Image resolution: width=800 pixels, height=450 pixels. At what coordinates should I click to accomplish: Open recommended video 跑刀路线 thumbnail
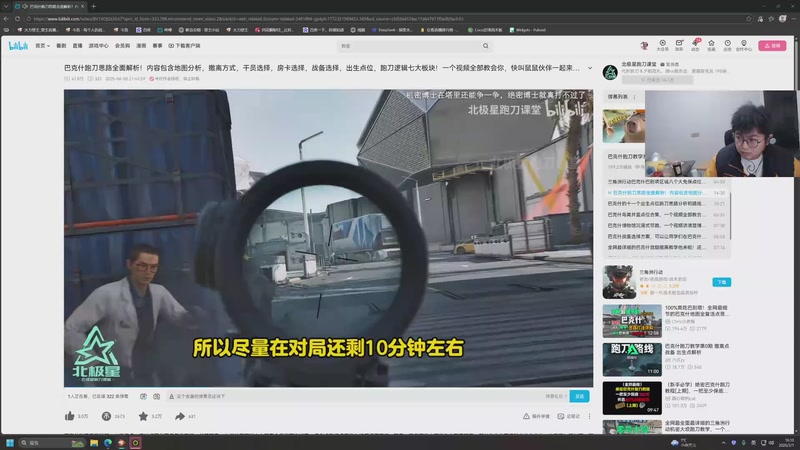tap(632, 359)
